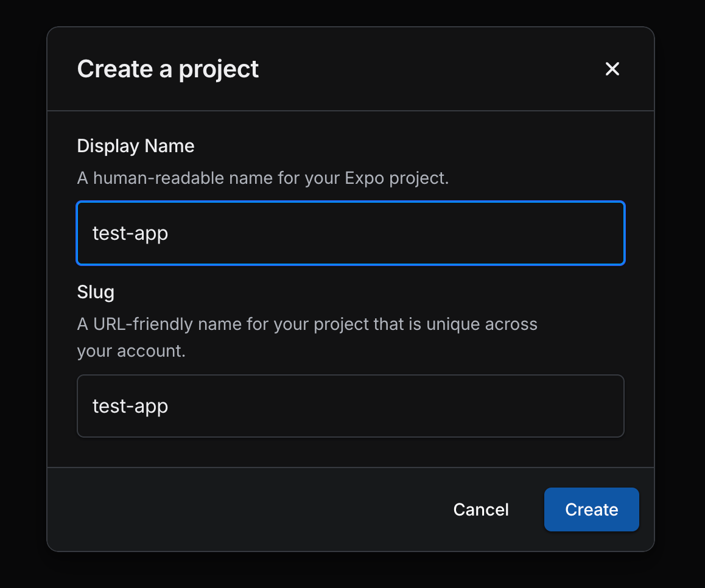
Task: Place cursor on "test-app" text in Slug field
Action: click(130, 407)
